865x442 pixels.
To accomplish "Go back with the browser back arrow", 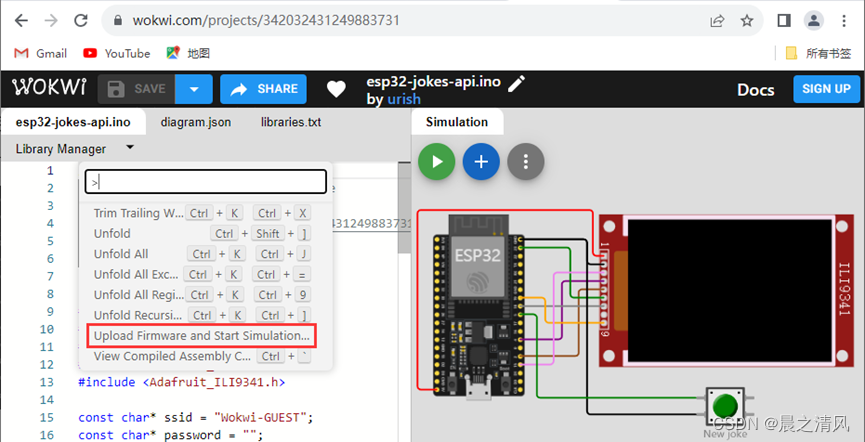I will coord(21,21).
